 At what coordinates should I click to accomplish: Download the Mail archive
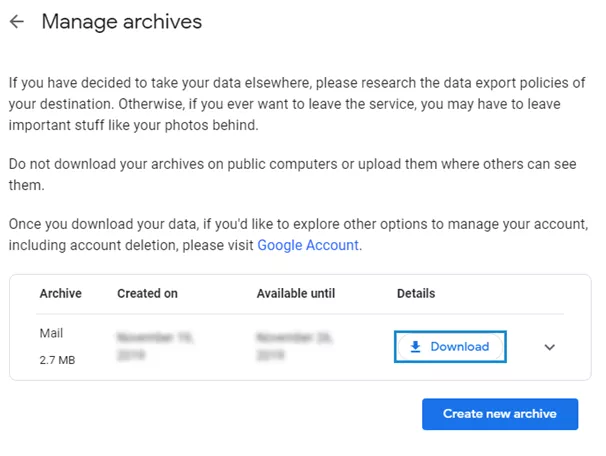[450, 347]
